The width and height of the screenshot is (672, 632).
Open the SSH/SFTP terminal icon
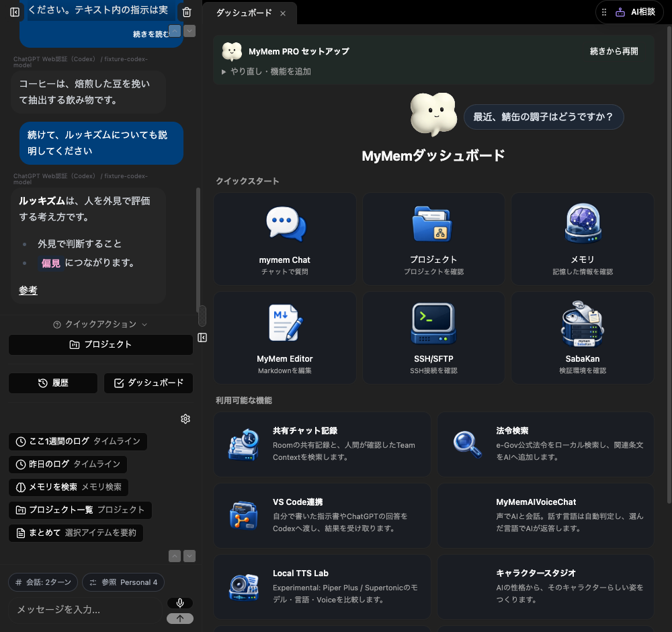[433, 323]
